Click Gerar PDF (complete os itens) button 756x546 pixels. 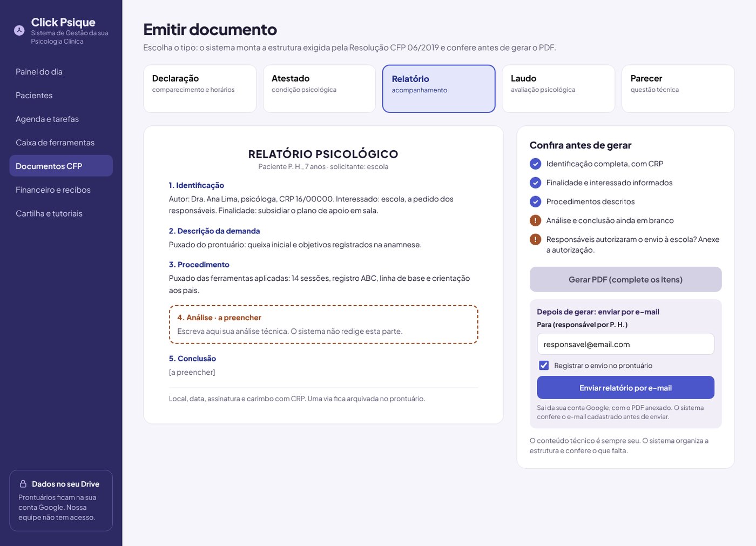pos(625,279)
